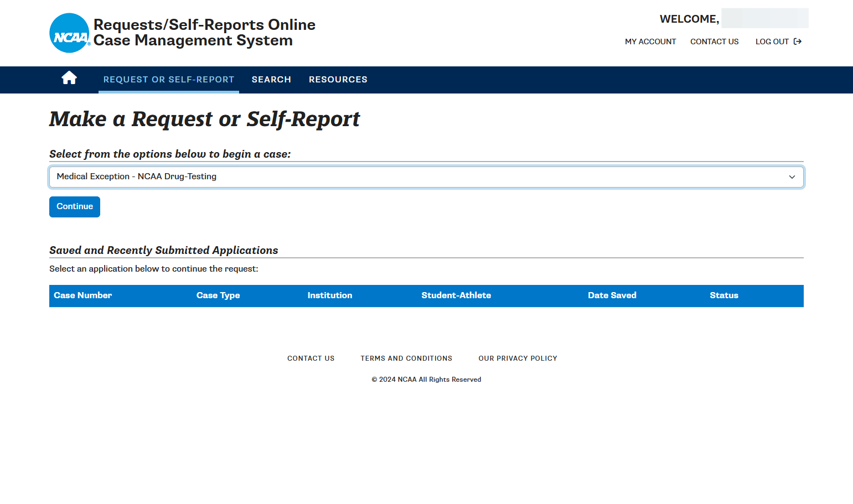
Task: Click the Continue button
Action: point(75,207)
